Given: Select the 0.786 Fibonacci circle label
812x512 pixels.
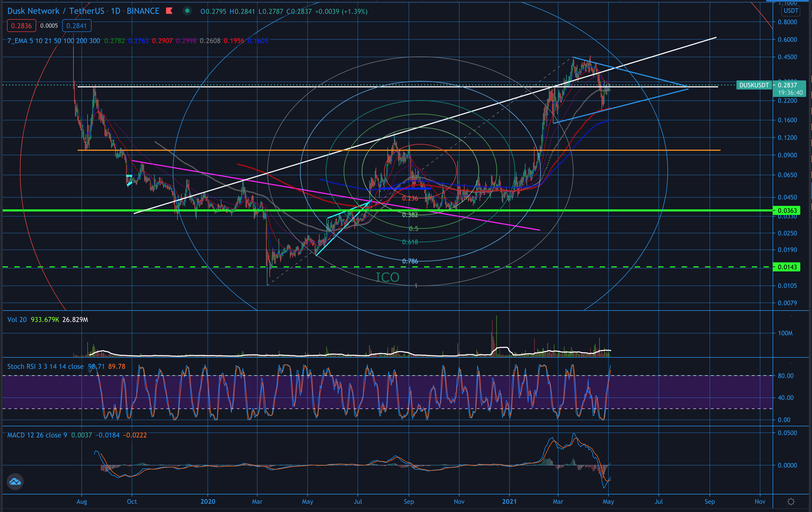Looking at the screenshot, I should pos(410,261).
